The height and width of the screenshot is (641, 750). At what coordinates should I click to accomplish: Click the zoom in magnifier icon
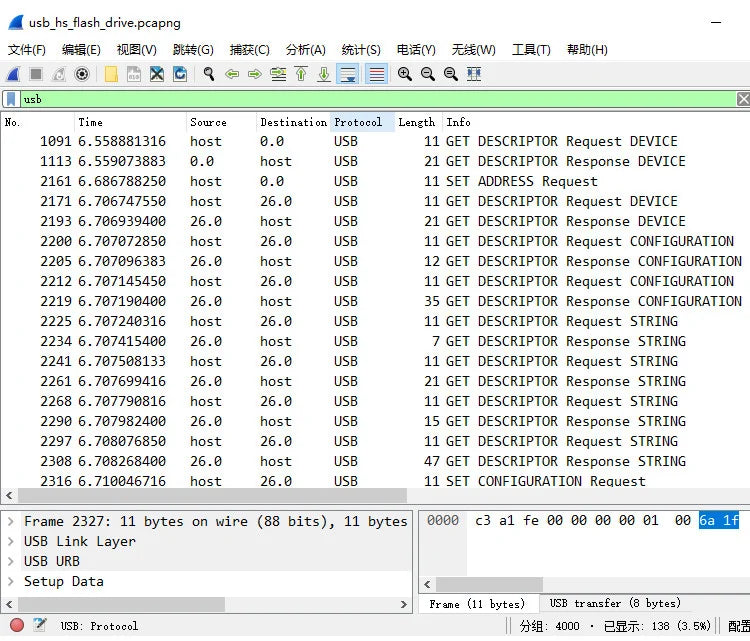(x=405, y=74)
